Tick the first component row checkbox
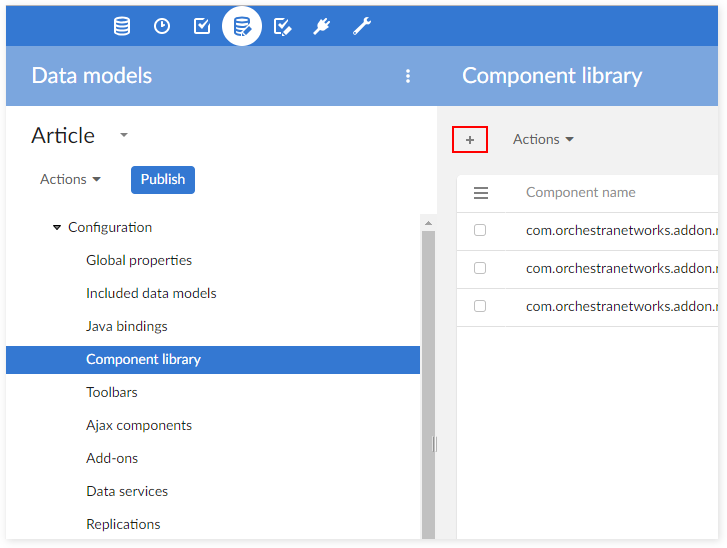The image size is (727, 548). [x=480, y=230]
